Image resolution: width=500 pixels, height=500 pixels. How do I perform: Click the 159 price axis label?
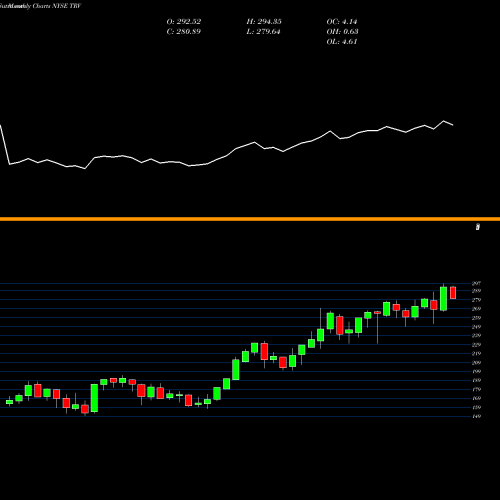coord(476,407)
